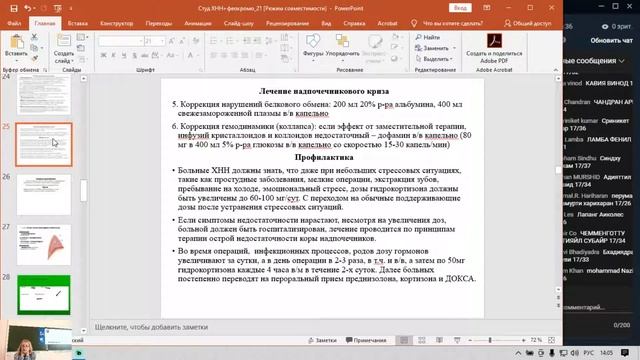Open the Replace (Заменить) dropdown arrow

(454, 48)
